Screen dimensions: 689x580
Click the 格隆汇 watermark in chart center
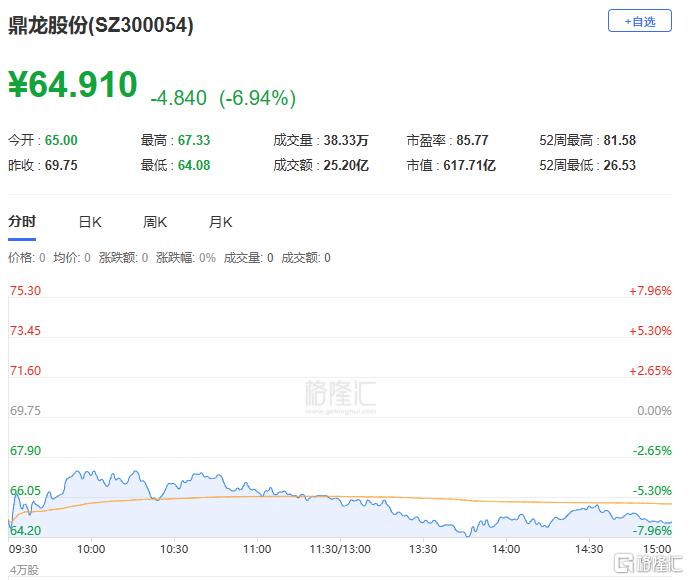click(341, 396)
